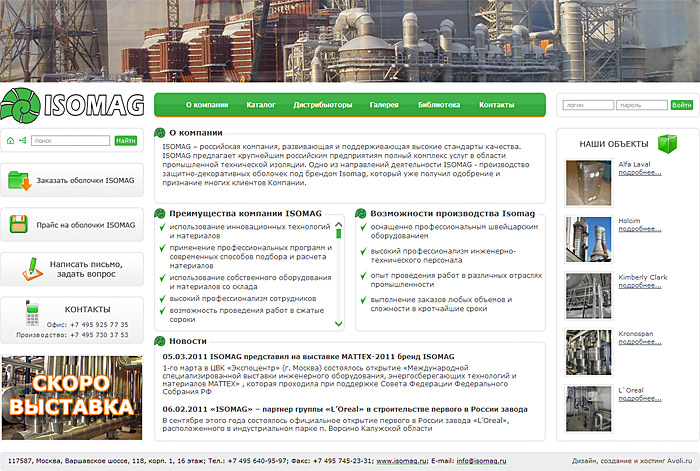The width and height of the screenshot is (700, 471).
Task: Focus the пароль input field
Action: [642, 105]
